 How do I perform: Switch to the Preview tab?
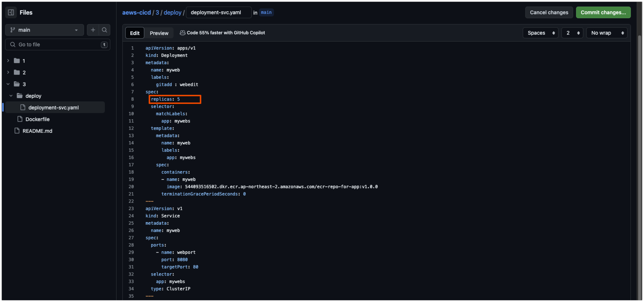pos(159,33)
